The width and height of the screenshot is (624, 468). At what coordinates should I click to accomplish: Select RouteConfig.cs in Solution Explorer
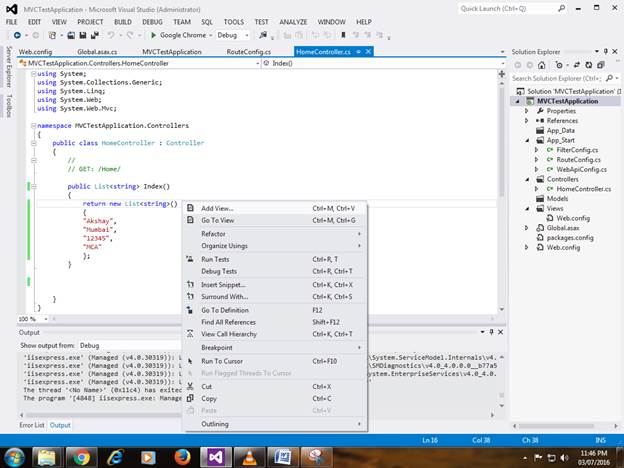click(576, 160)
